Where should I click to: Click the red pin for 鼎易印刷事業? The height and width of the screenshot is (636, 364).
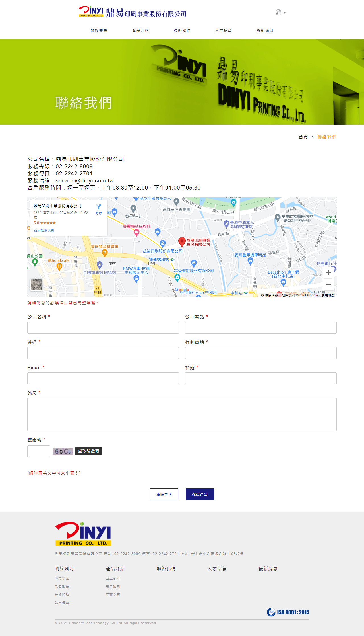point(182,242)
